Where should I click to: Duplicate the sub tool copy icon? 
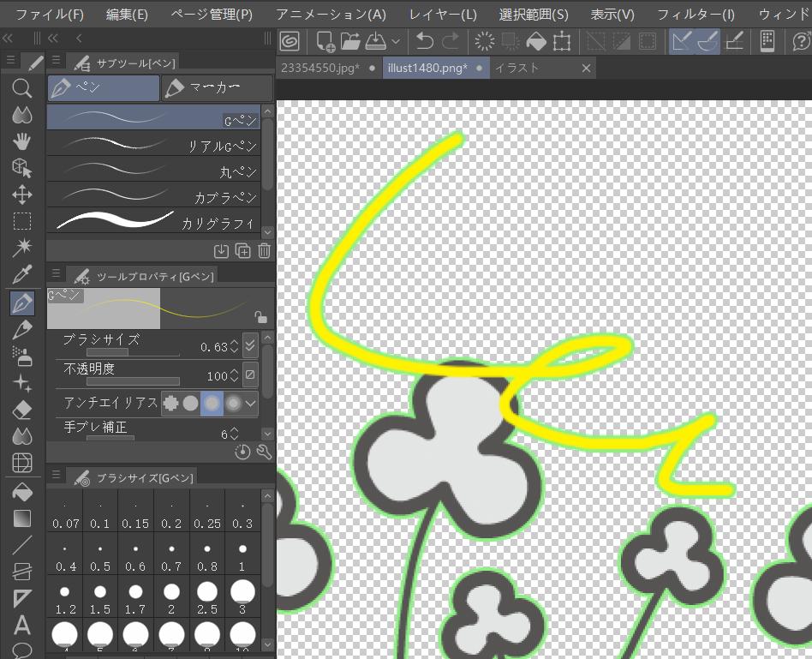[242, 251]
